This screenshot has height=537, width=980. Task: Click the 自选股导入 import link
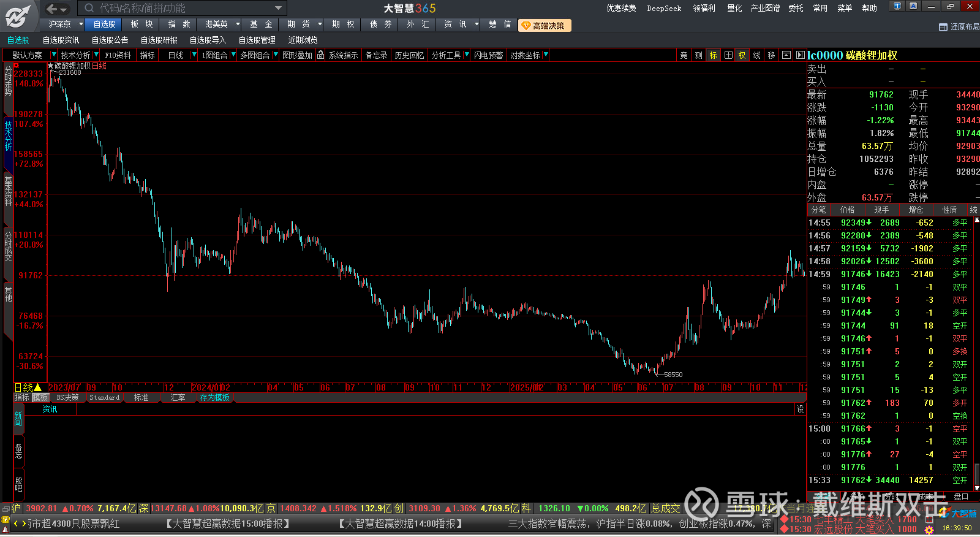[x=208, y=40]
